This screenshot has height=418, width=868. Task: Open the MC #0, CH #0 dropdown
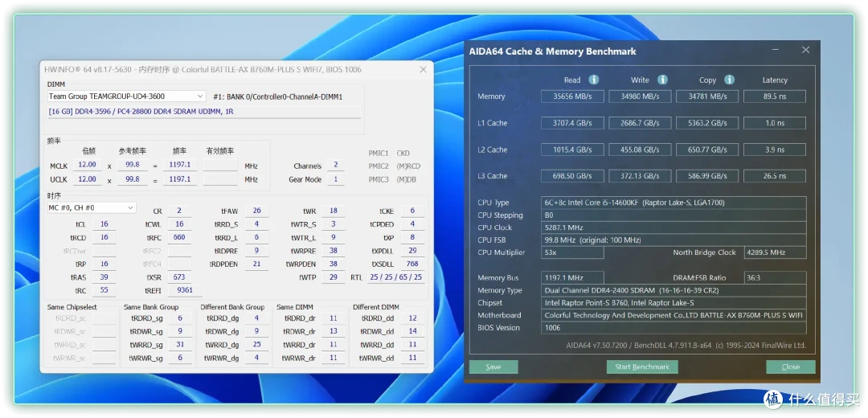tap(92, 207)
